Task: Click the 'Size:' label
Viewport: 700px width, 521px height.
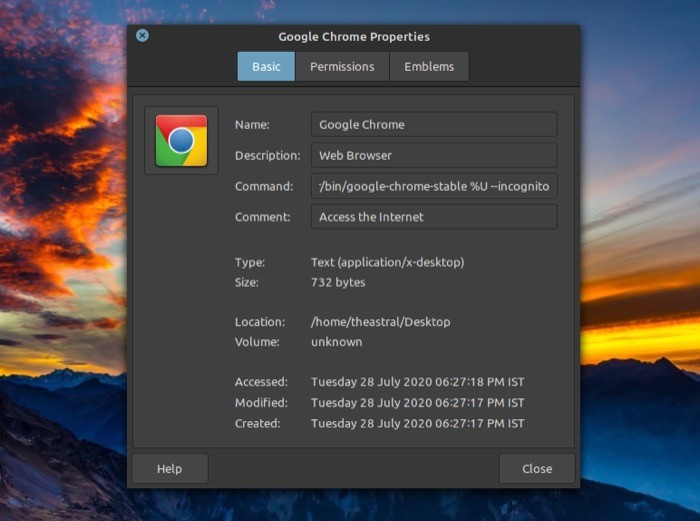Action: click(247, 282)
